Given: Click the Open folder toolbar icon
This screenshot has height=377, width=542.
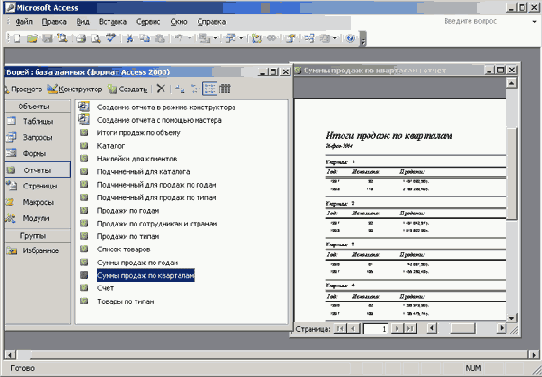Looking at the screenshot, I should 32,39.
